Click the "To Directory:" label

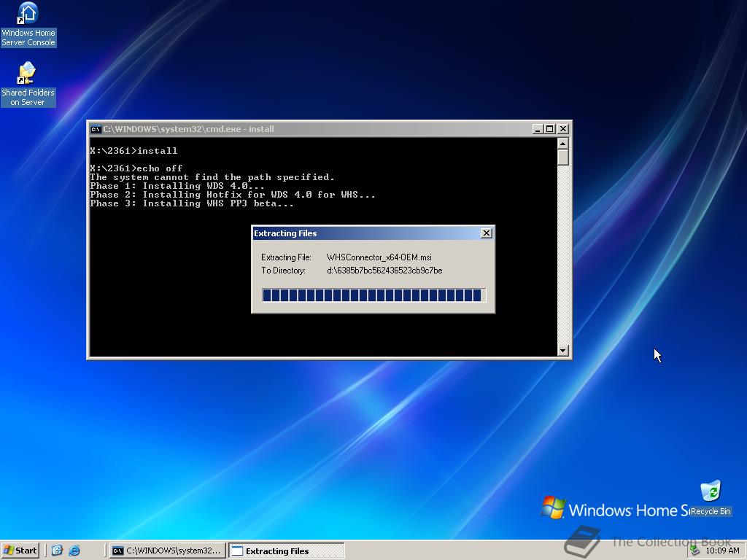283,271
